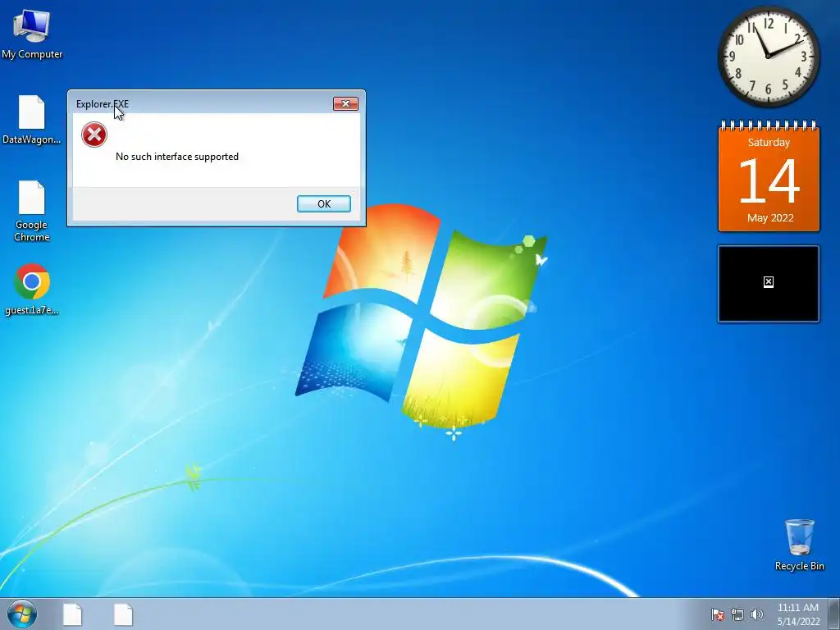
Task: Close the Explorer.EXE error dialog
Action: point(345,104)
